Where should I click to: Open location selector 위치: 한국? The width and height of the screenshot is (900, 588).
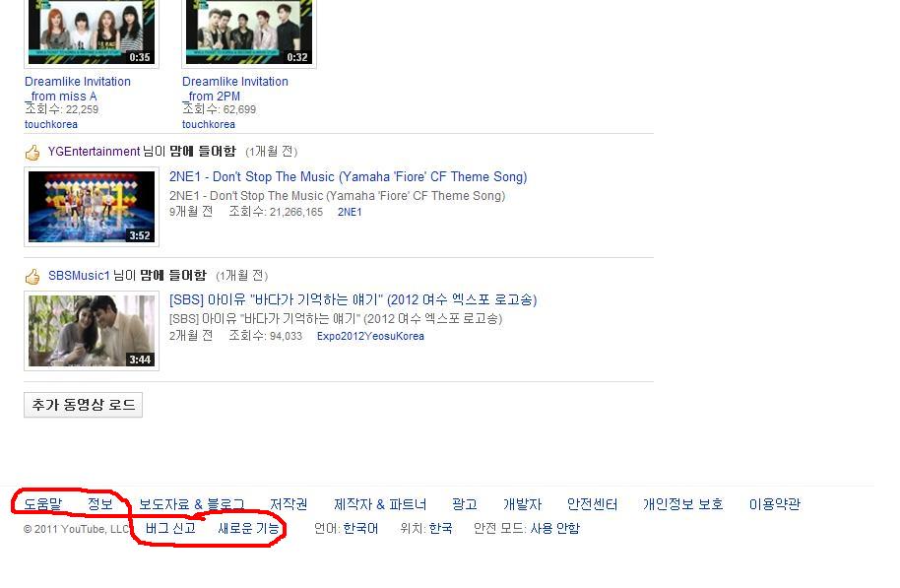(x=426, y=528)
